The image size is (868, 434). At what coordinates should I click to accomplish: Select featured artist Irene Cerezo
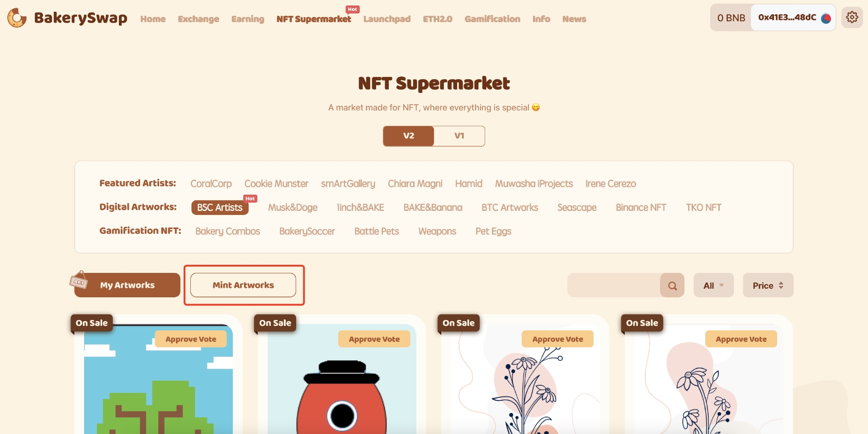pyautogui.click(x=611, y=184)
